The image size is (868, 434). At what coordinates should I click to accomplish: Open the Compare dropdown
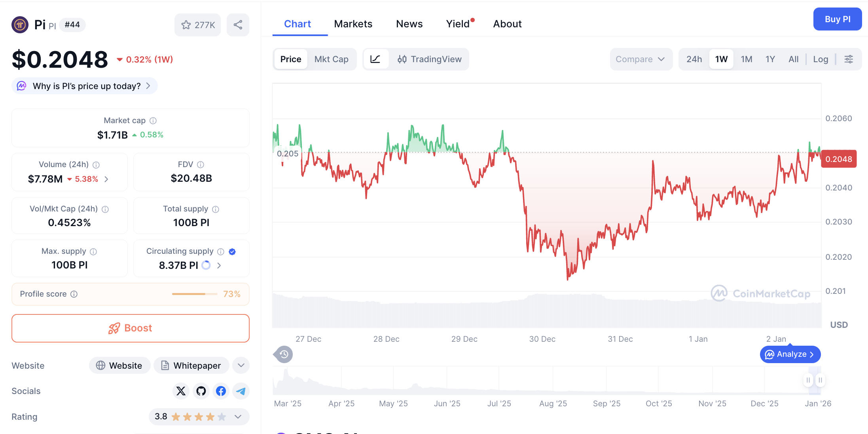pos(641,59)
